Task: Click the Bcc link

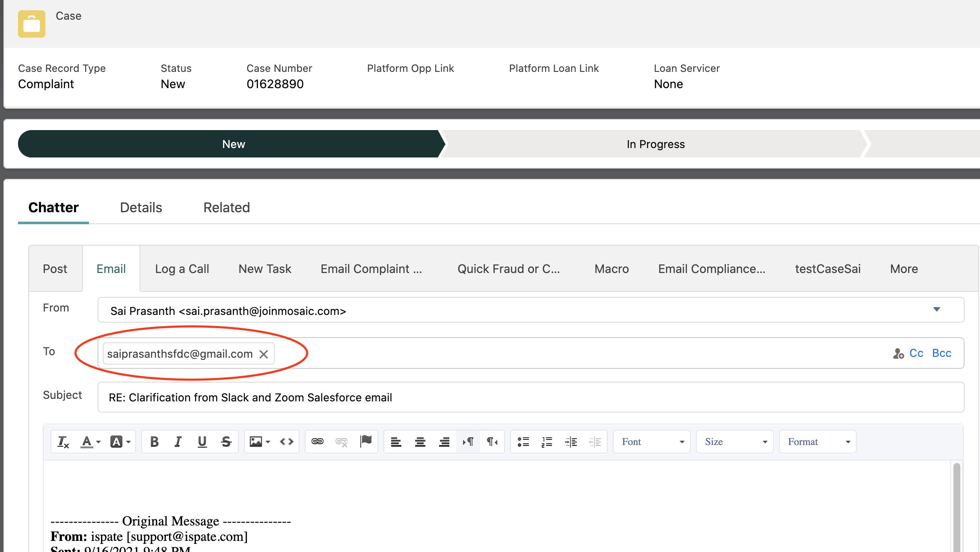Action: pyautogui.click(x=941, y=353)
